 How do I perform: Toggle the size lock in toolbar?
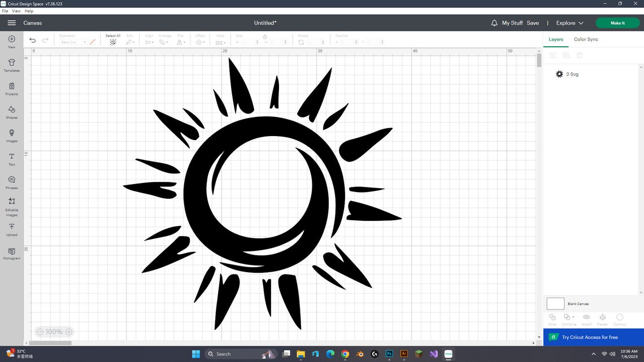264,36
